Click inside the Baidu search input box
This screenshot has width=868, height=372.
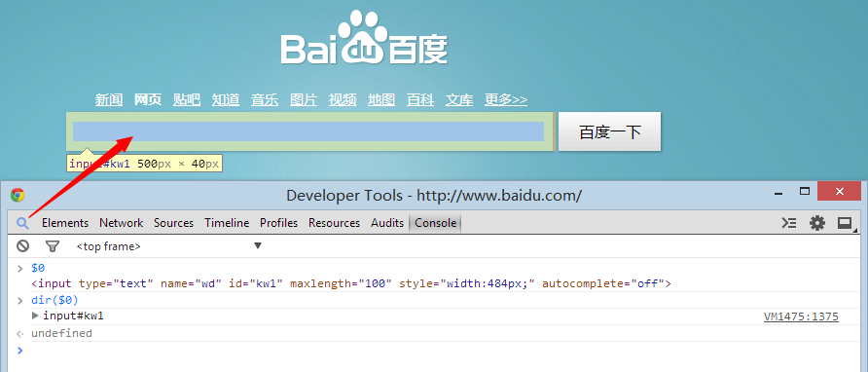click(308, 131)
